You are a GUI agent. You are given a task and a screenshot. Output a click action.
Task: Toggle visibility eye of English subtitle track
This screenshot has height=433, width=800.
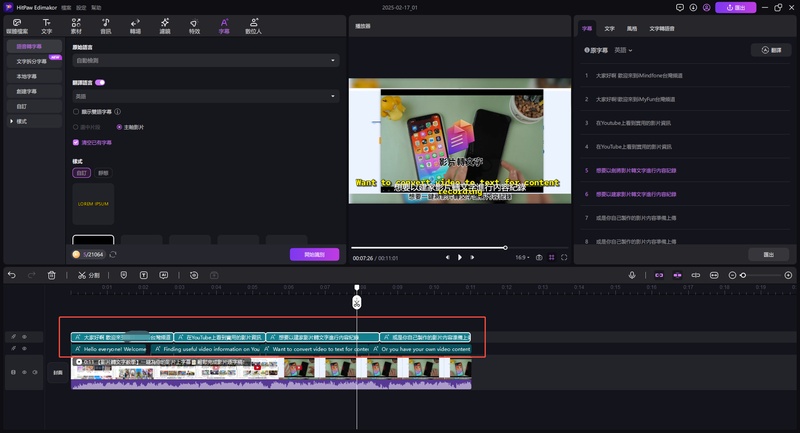(x=24, y=349)
